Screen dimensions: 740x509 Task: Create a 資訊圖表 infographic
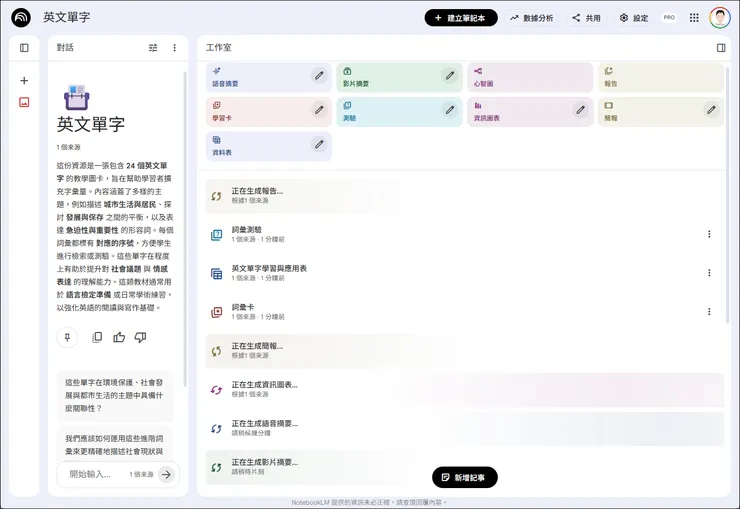(x=530, y=112)
